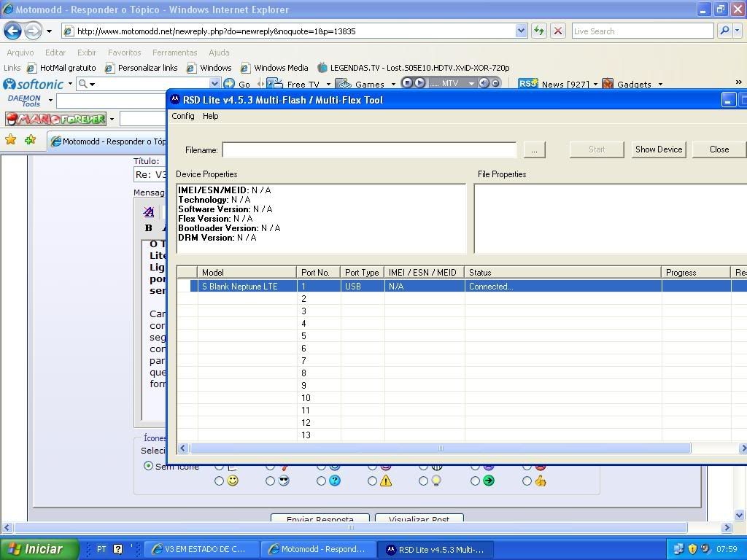
Task: Click the Mario Forever toolbar logo
Action: (55, 119)
